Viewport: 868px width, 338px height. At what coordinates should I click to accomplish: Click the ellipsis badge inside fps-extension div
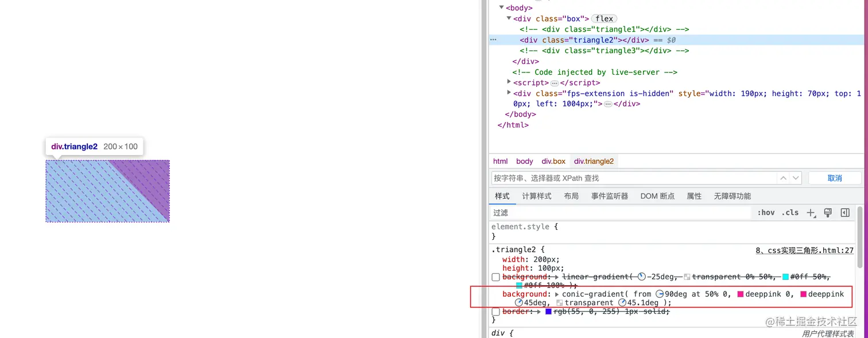click(608, 104)
